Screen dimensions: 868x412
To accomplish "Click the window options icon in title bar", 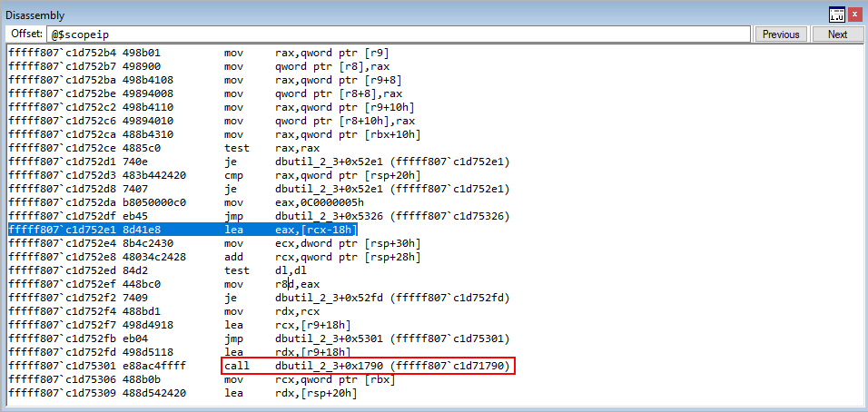I will coord(836,15).
